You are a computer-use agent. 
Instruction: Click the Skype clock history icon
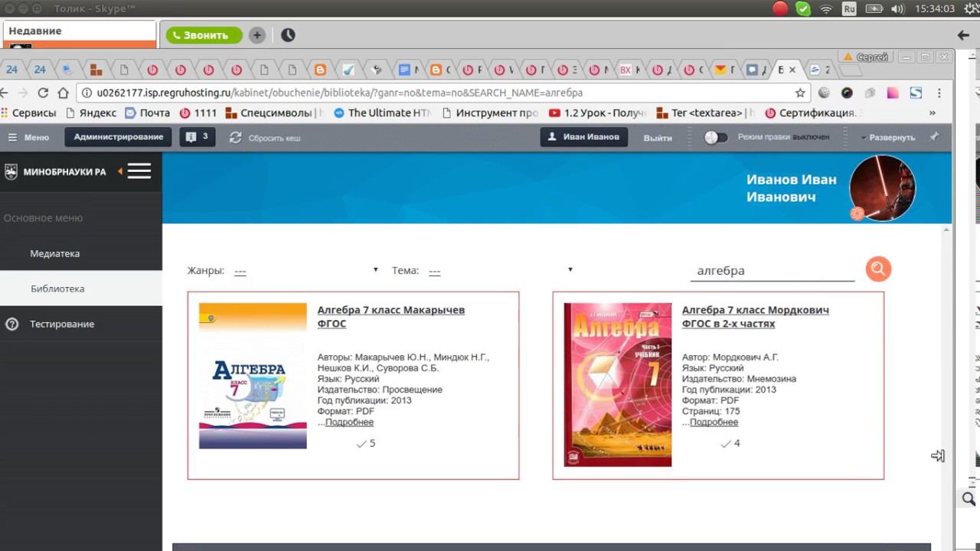click(x=288, y=35)
